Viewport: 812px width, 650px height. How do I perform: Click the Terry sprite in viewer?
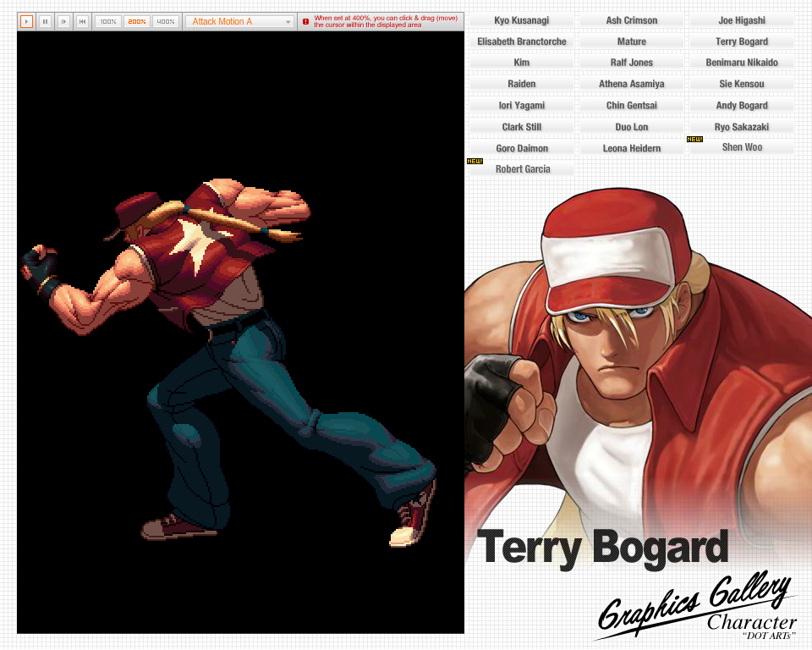(x=228, y=363)
